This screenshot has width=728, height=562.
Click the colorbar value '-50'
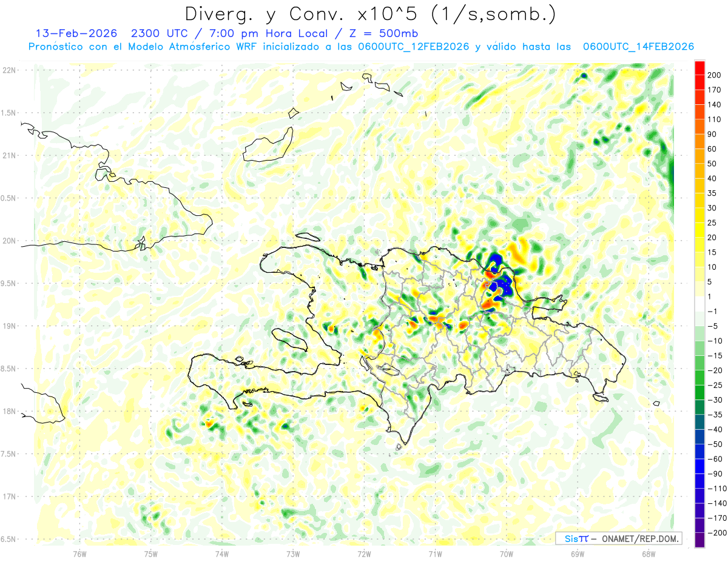(x=715, y=444)
